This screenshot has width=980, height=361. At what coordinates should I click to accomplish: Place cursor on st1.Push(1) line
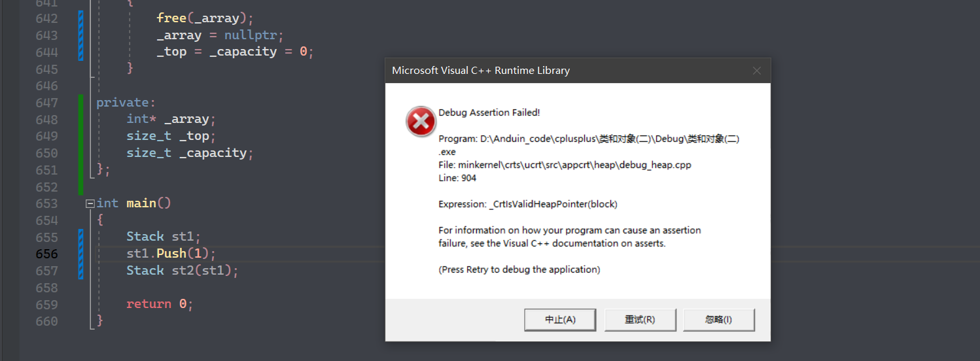(x=171, y=253)
